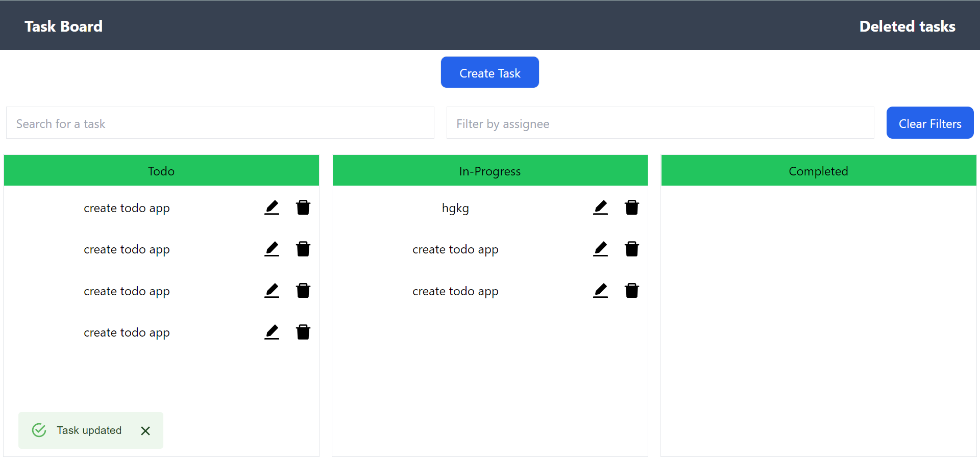Image resolution: width=980 pixels, height=462 pixels.
Task: Edit the second 'create todo app' task in Todo
Action: click(272, 249)
